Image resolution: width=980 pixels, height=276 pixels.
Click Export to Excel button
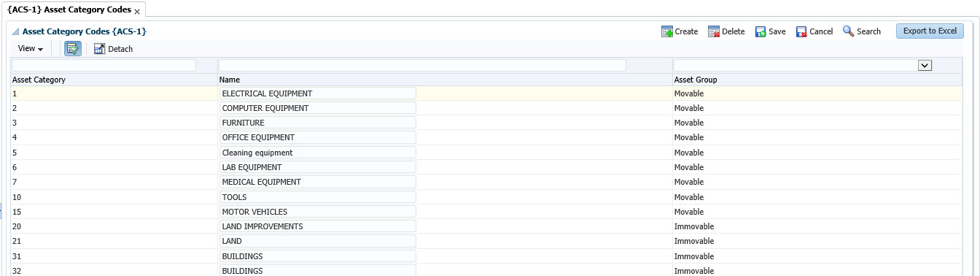tap(930, 31)
